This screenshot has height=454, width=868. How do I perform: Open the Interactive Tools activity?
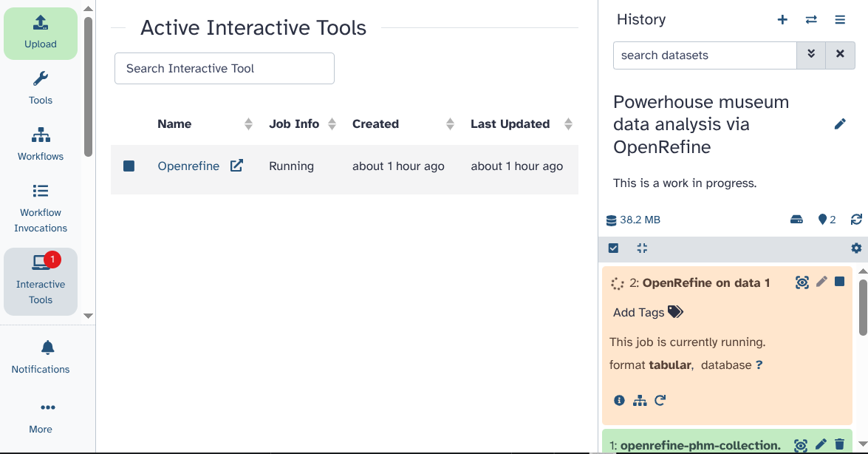41,282
